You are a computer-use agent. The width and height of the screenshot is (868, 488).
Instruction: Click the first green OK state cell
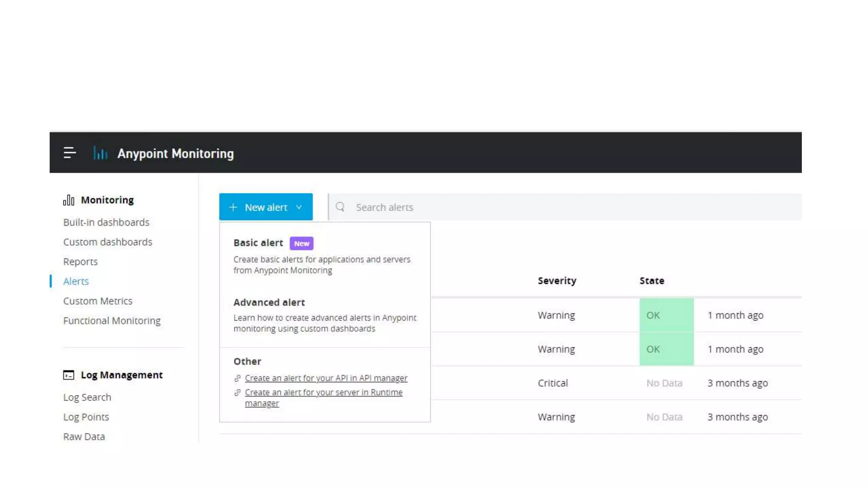[x=666, y=315]
